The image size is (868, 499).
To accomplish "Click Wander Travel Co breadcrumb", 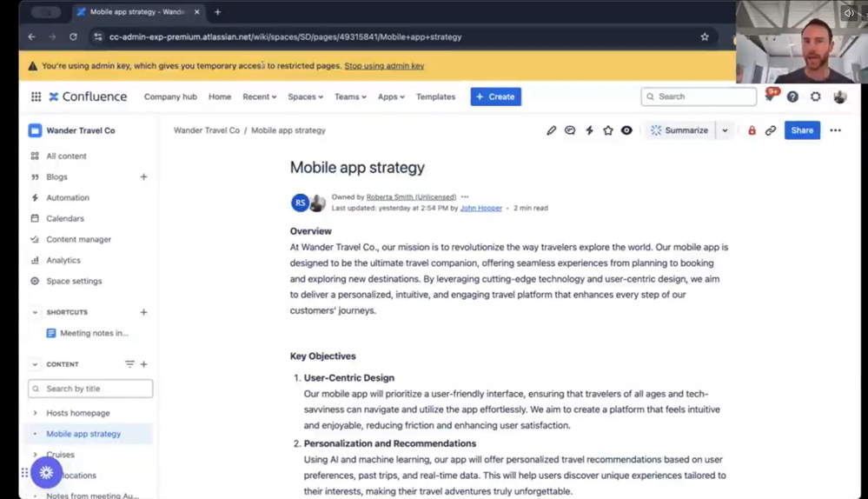I will (207, 130).
